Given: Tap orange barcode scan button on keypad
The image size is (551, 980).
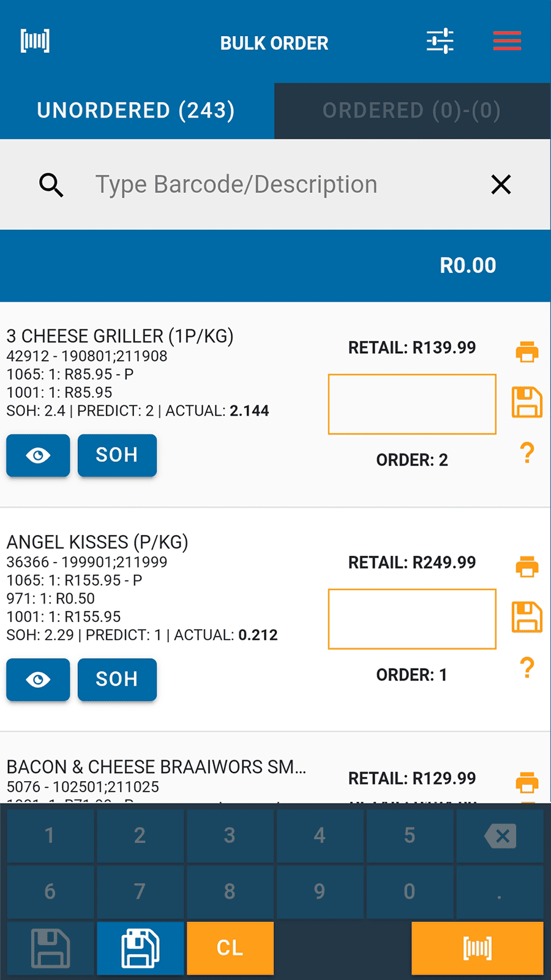Looking at the screenshot, I should [478, 948].
